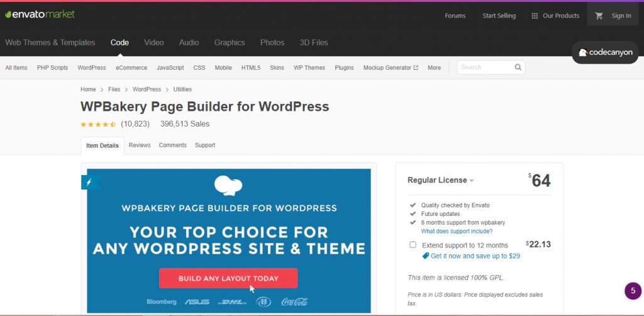Screen dimensions: 644x316
Task: Open WP Themes category link
Action: pos(309,68)
